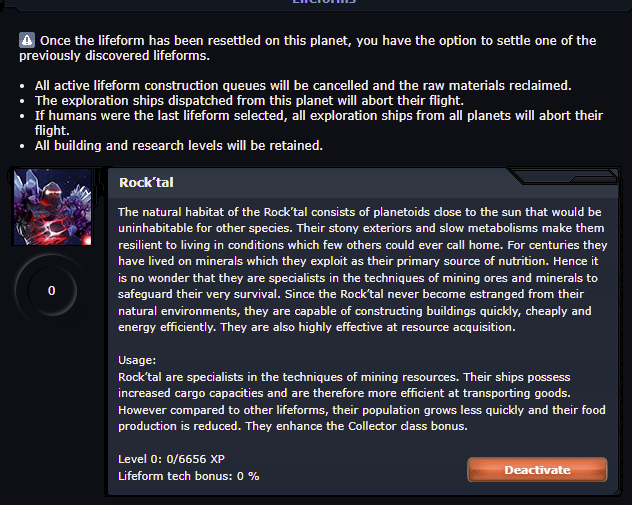Click the building and research levels bullet
Image resolution: width=632 pixels, height=505 pixels.
tap(179, 146)
